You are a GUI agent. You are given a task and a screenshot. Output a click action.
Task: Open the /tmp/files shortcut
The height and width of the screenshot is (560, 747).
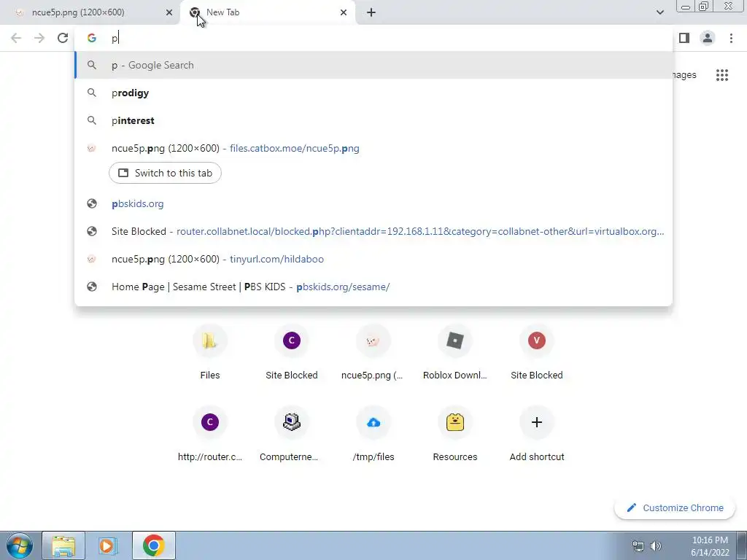click(373, 435)
